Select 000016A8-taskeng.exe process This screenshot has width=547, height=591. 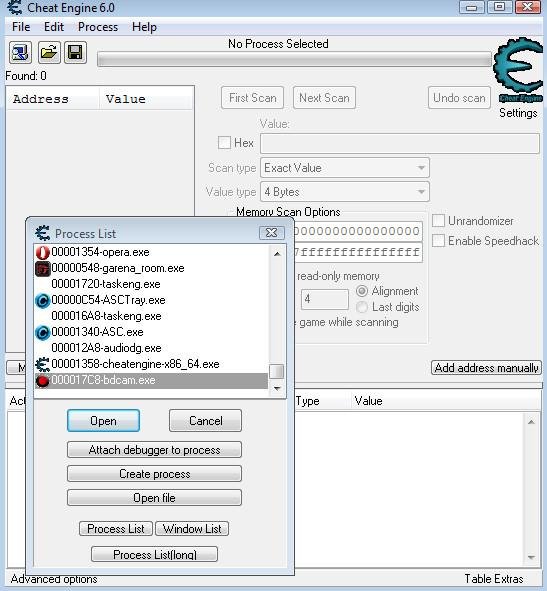tap(152, 316)
